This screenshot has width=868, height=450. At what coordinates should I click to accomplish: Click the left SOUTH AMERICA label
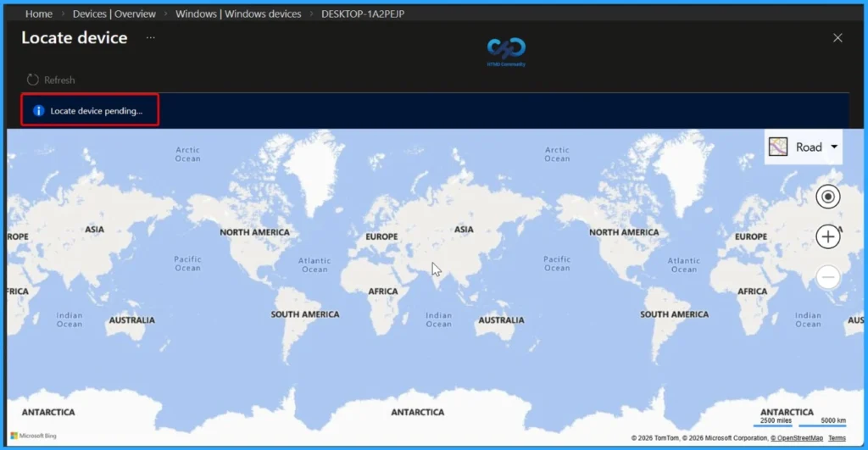[305, 314]
